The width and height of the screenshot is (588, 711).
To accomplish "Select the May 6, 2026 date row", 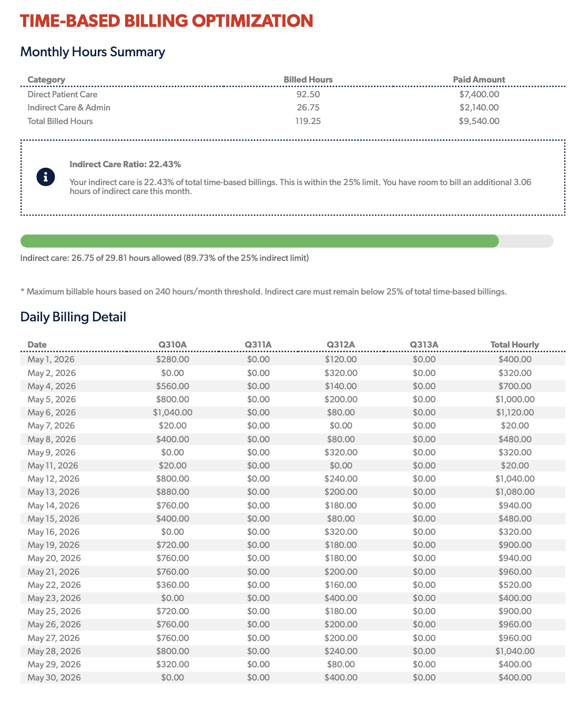I will coord(293,413).
